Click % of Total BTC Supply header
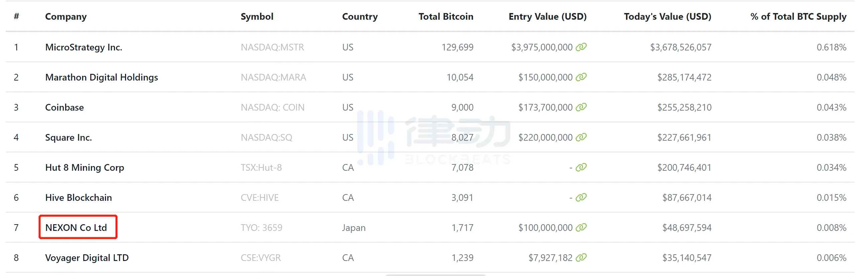Viewport: 868px width, 276px height. [x=798, y=16]
